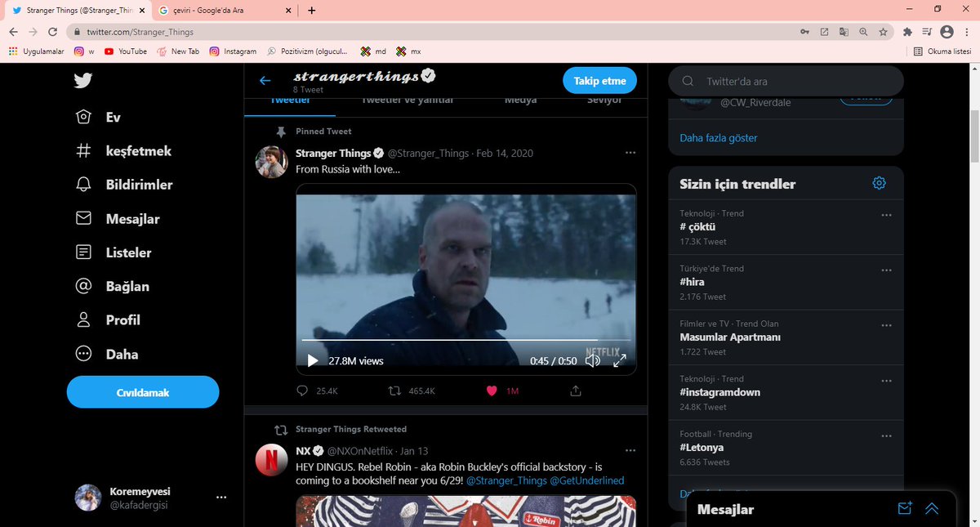Click Daha fazla göster link

tap(719, 138)
